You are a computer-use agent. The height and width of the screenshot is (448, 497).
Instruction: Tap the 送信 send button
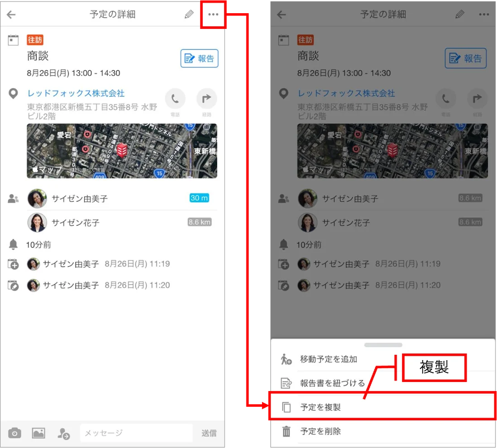pos(209,433)
